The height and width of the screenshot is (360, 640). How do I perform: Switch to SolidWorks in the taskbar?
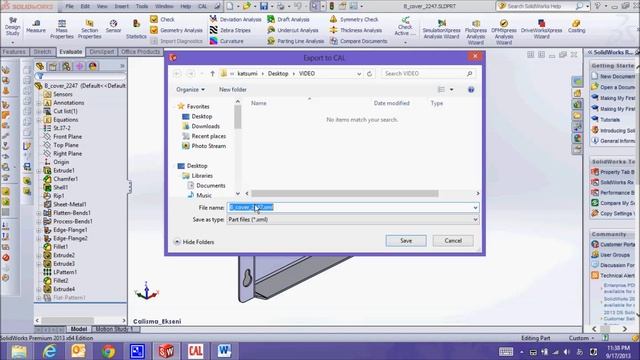tap(166, 351)
